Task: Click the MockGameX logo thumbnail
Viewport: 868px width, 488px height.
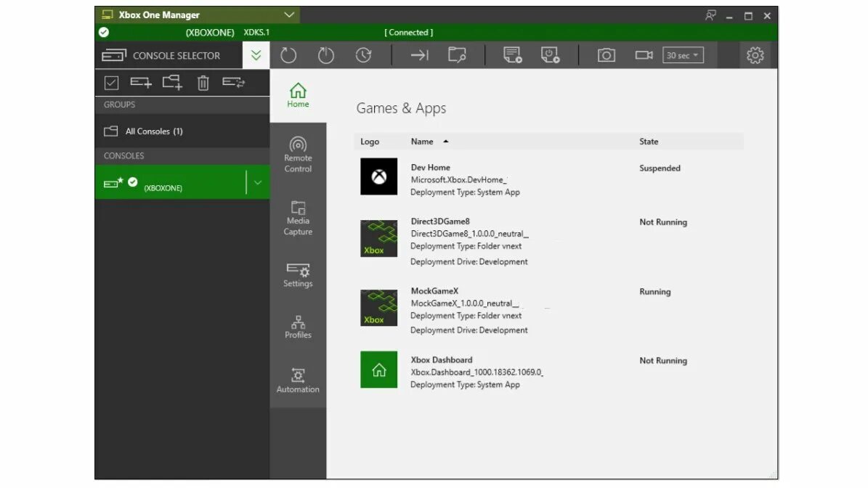Action: (x=378, y=308)
